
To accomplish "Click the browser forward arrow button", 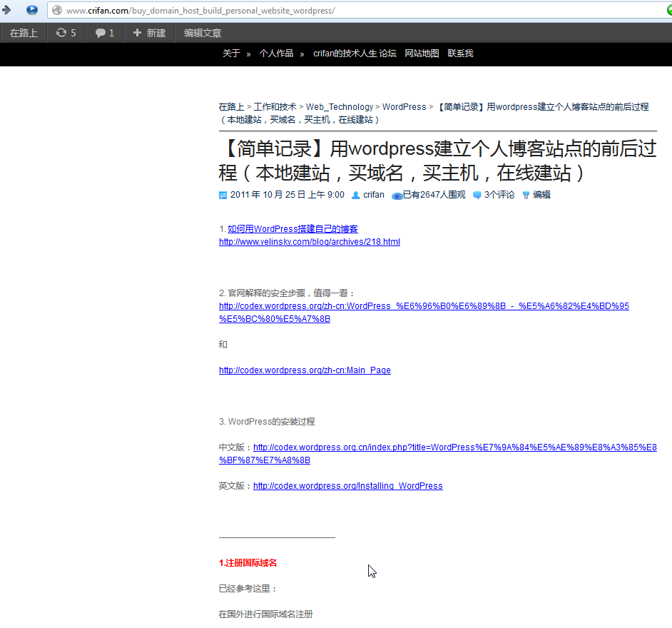I will 6,9.
